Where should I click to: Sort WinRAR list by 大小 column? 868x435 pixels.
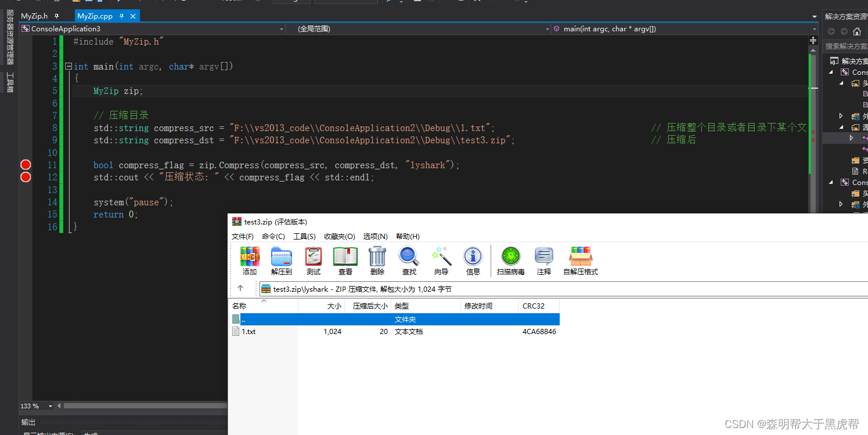coord(321,306)
